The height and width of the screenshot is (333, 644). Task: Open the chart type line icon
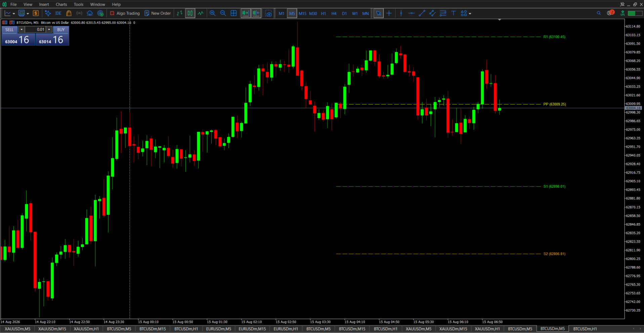7,13
